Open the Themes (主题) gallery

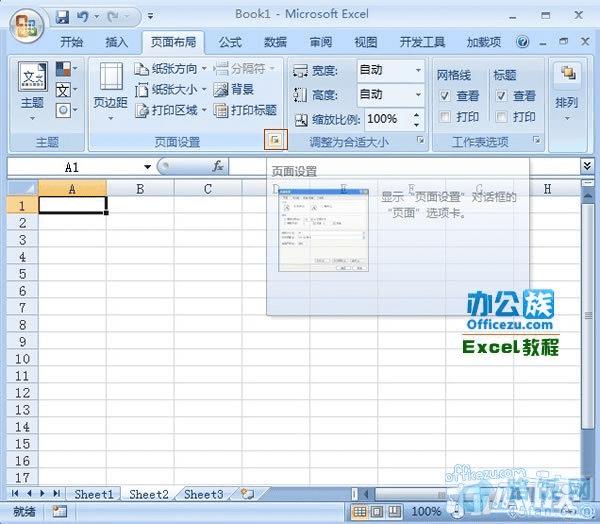point(33,92)
